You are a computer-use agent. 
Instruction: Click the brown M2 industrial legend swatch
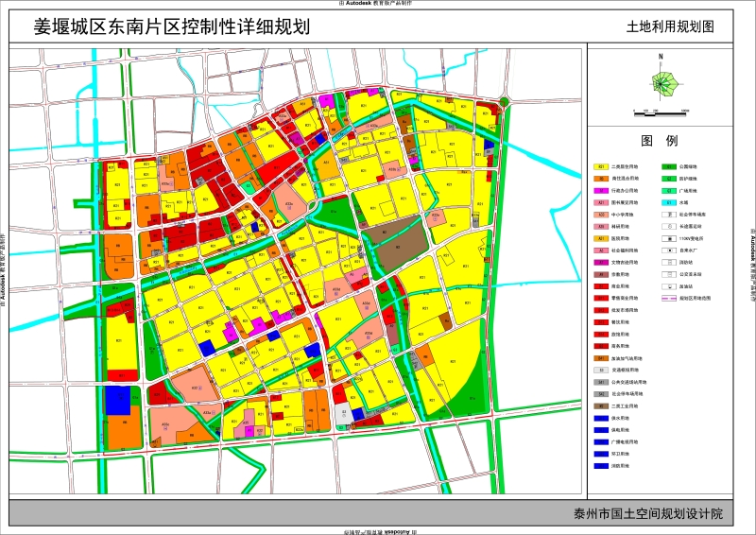pos(601,406)
